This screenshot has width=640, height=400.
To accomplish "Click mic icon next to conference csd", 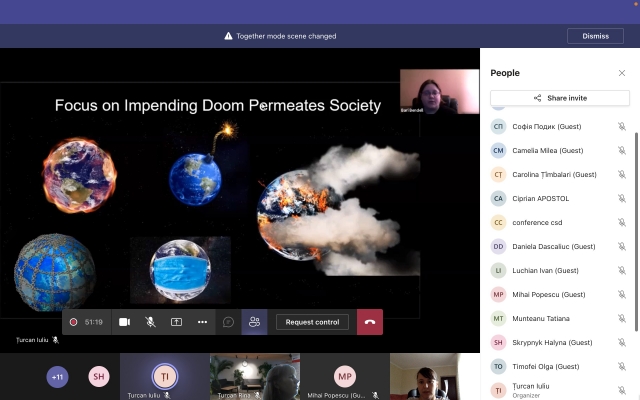I will pos(622,222).
